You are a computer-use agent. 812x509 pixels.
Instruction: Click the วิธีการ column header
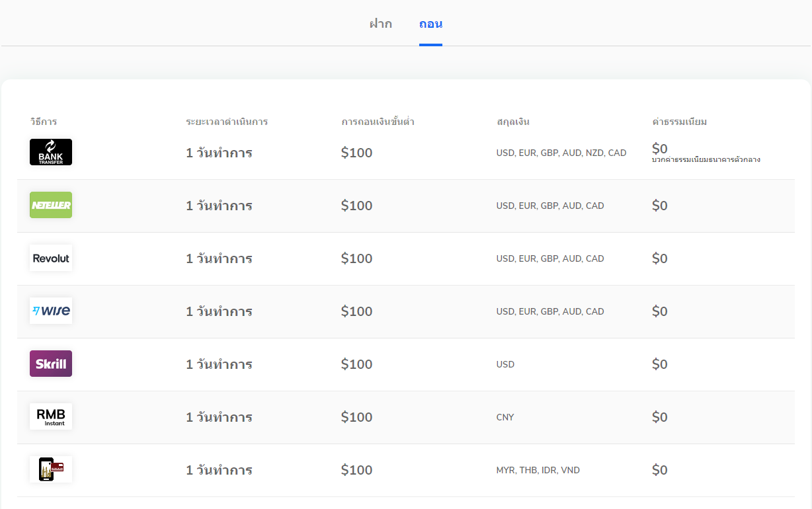pyautogui.click(x=44, y=122)
